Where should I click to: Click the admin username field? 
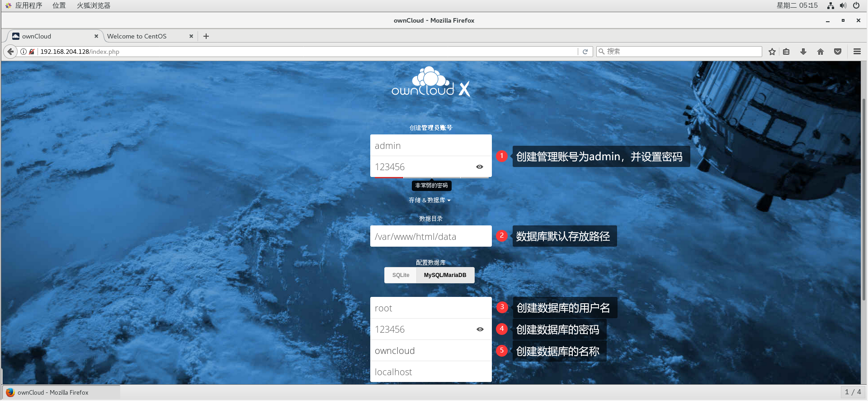[x=431, y=145]
